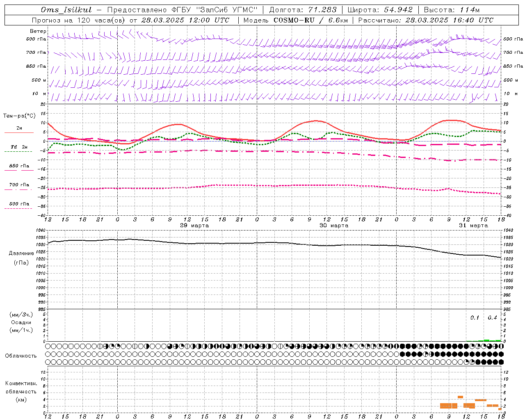The width and height of the screenshot is (525, 420).
Task: Click the 29 марта date label
Action: pyautogui.click(x=194, y=226)
